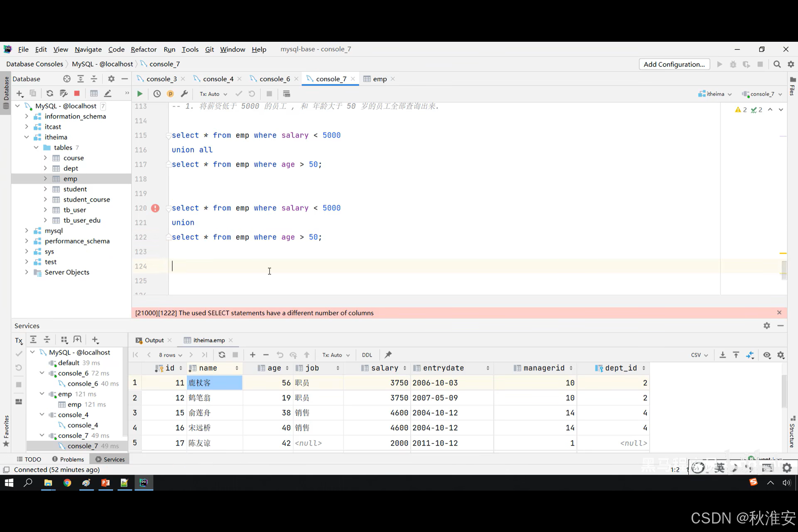Image resolution: width=798 pixels, height=532 pixels.
Task: Add a new row in result grid
Action: pyautogui.click(x=253, y=355)
